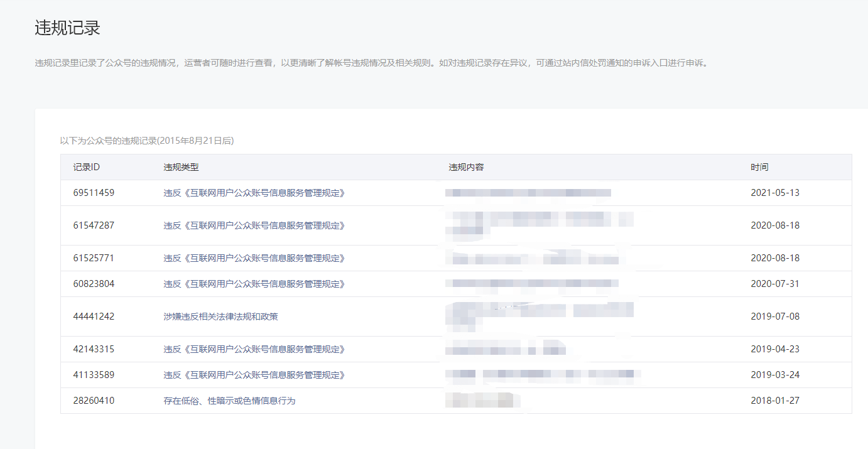This screenshot has height=449, width=868.
Task: Click the 违规内容 column header
Action: [x=466, y=167]
